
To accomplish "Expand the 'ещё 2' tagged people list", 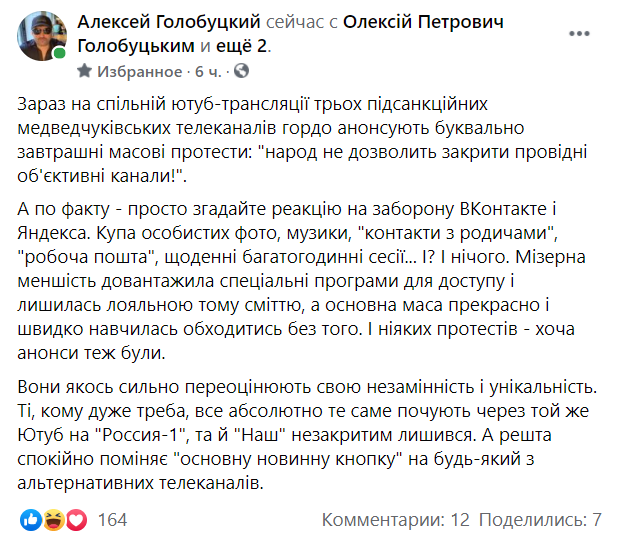I will point(242,45).
